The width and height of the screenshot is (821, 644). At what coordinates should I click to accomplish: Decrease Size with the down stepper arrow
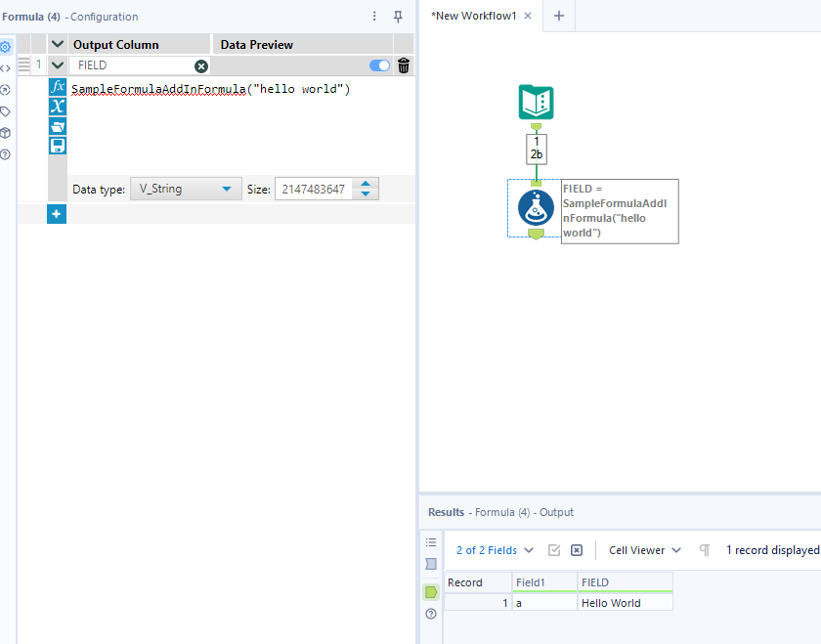pos(366,194)
